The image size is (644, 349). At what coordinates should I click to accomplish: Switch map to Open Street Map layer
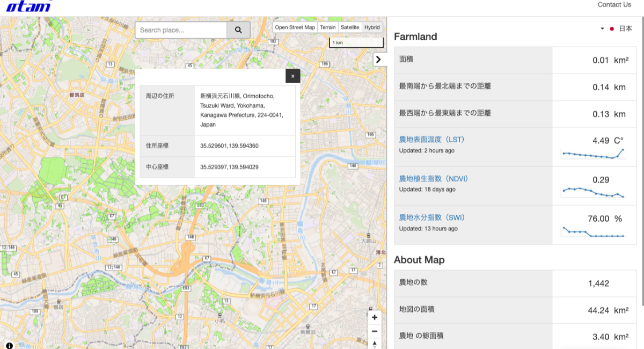click(x=295, y=27)
